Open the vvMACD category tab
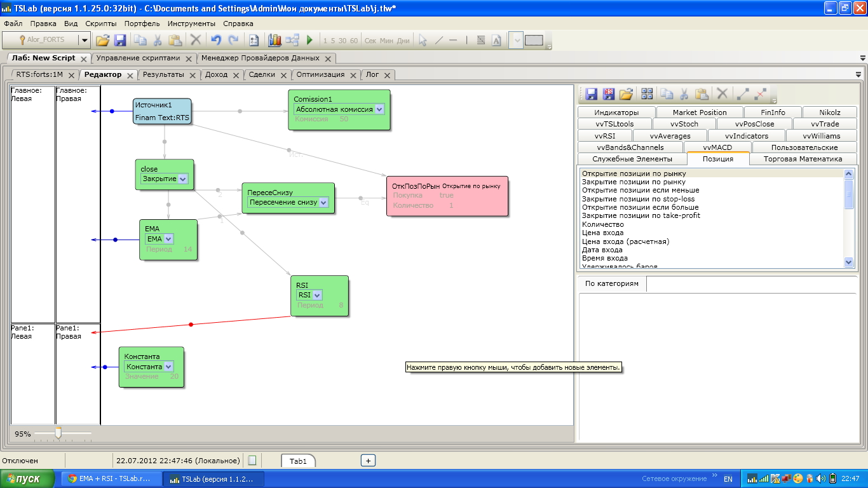 (x=717, y=147)
